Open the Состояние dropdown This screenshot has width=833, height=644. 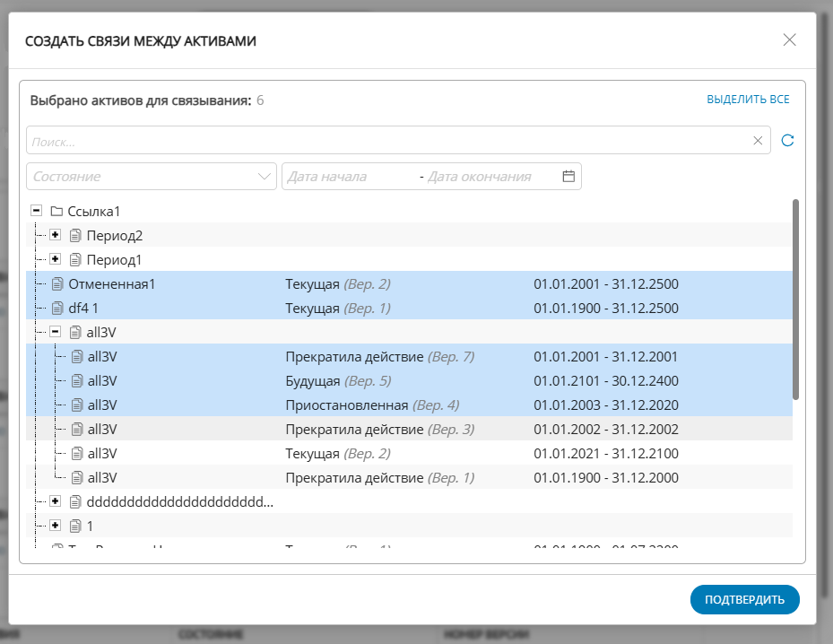click(152, 177)
